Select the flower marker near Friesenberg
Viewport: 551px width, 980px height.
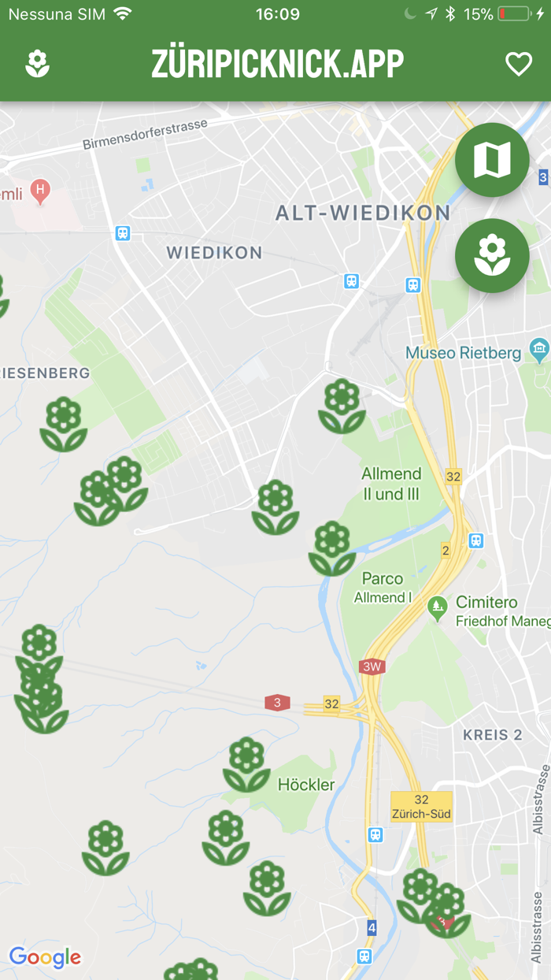pyautogui.click(x=63, y=425)
